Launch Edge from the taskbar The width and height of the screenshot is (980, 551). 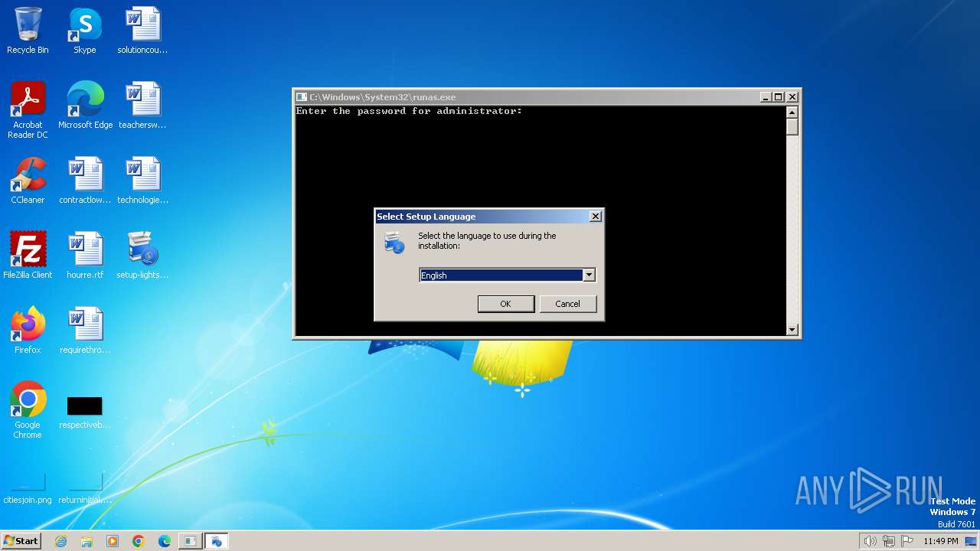point(165,541)
